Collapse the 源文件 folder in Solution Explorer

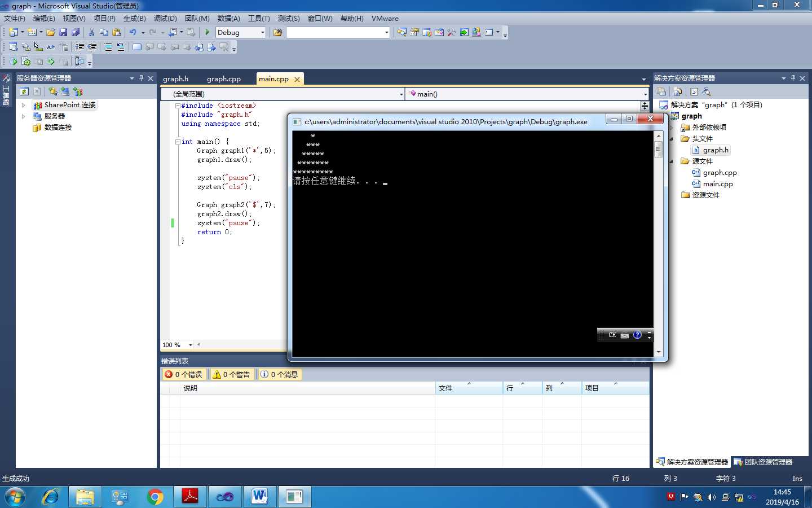coord(671,161)
